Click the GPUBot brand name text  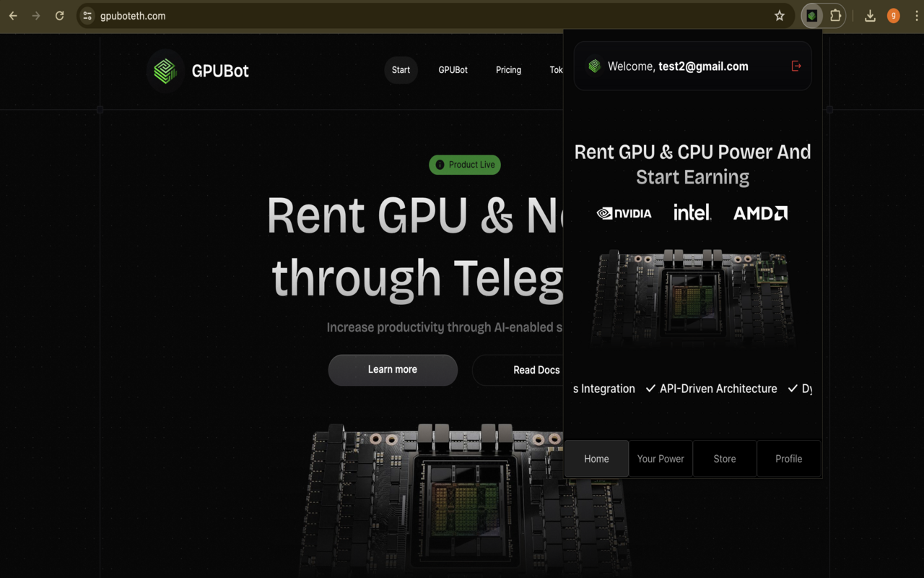tap(220, 71)
